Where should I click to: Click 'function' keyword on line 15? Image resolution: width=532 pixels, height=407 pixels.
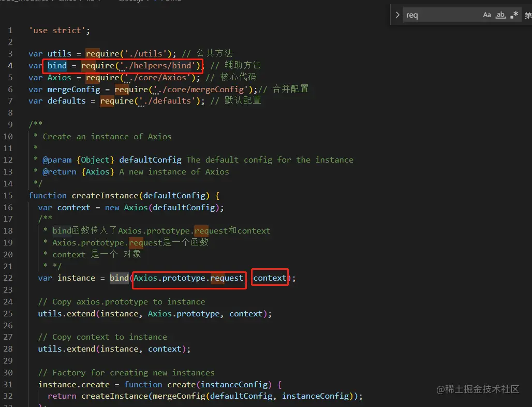[48, 196]
